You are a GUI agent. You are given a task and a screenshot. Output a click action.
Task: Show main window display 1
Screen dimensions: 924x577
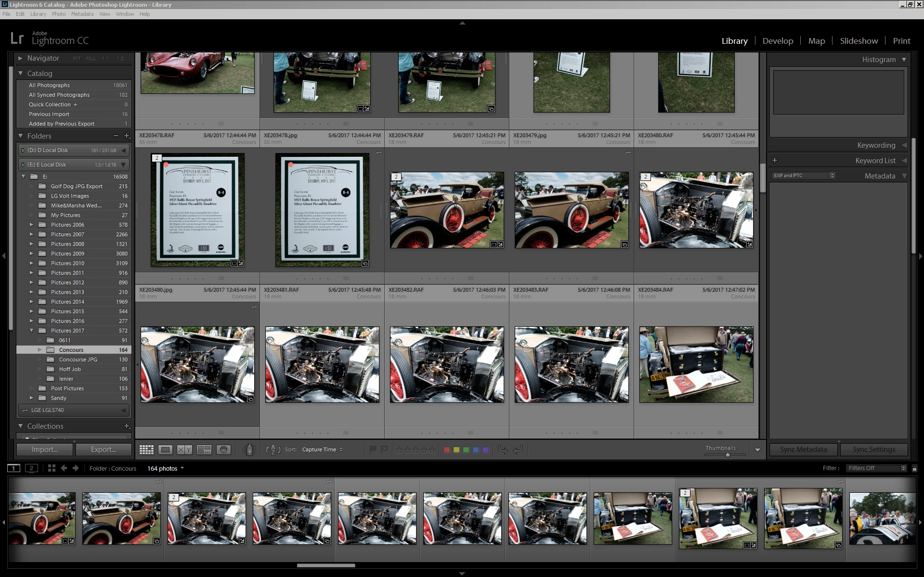[x=13, y=468]
